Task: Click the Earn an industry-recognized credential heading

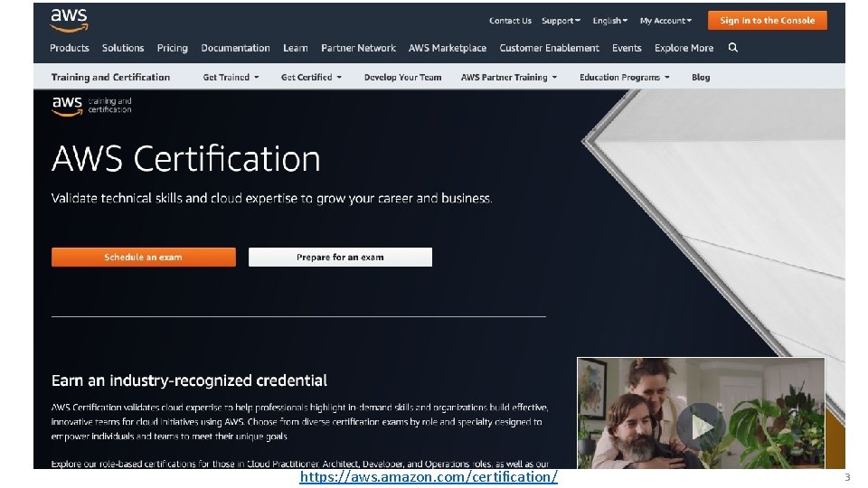Action: pyautogui.click(x=189, y=380)
